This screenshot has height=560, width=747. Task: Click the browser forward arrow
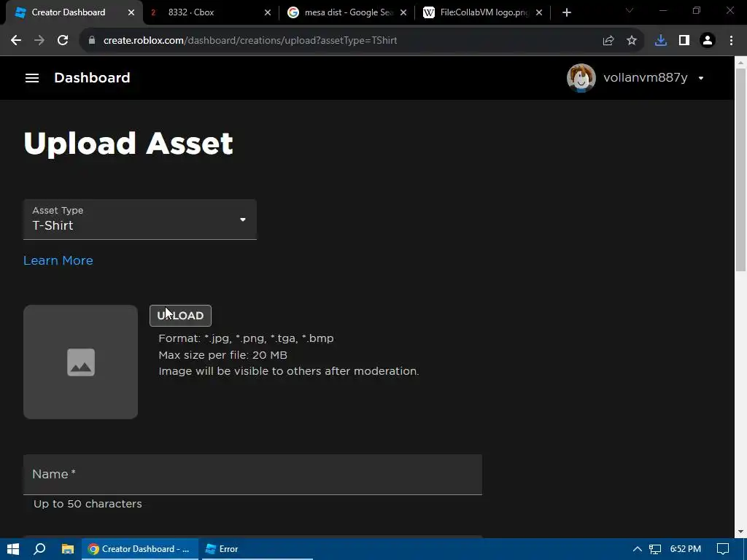pos(39,41)
